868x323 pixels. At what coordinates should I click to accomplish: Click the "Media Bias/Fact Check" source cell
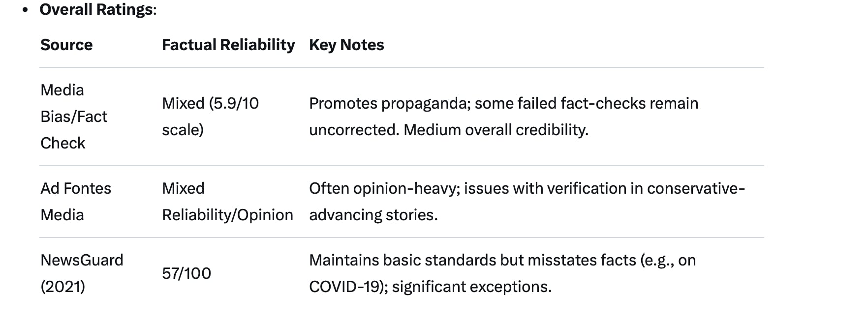[73, 117]
